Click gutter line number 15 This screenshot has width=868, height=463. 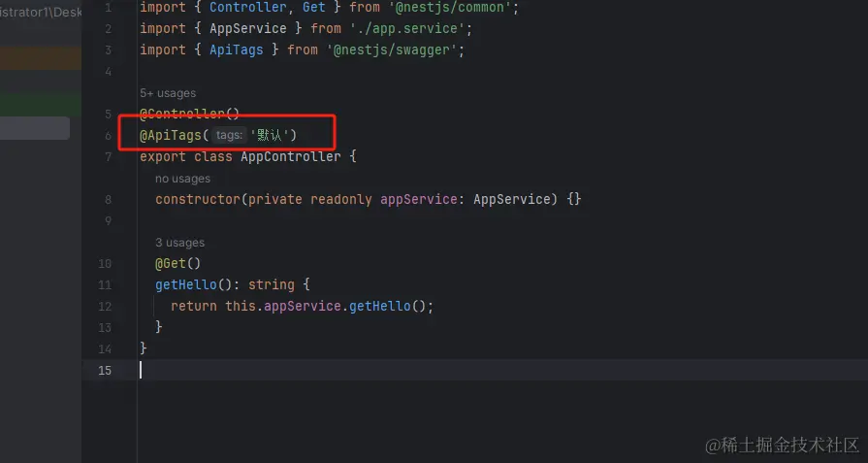coord(105,371)
